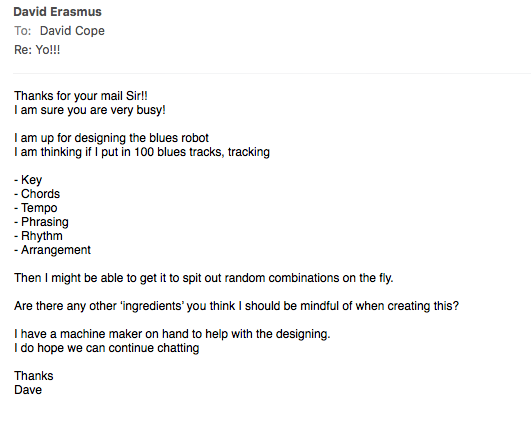Select the Tempo list item
531x421 pixels.
[36, 208]
